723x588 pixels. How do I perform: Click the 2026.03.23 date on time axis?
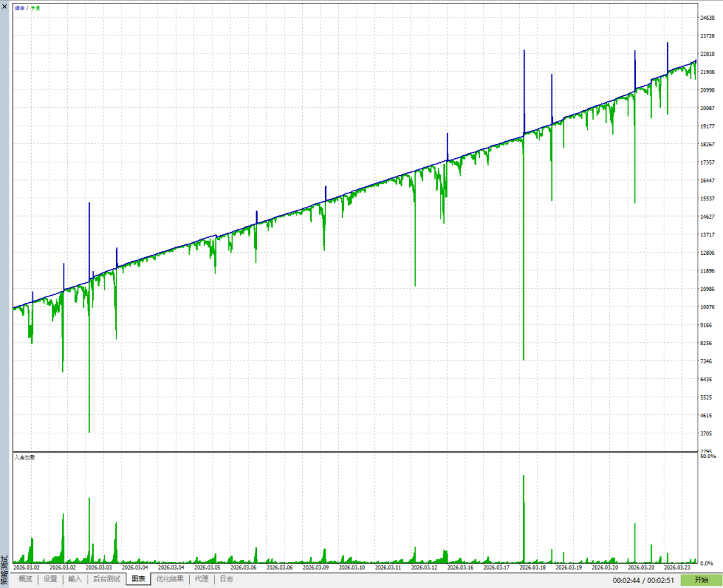[x=677, y=568]
